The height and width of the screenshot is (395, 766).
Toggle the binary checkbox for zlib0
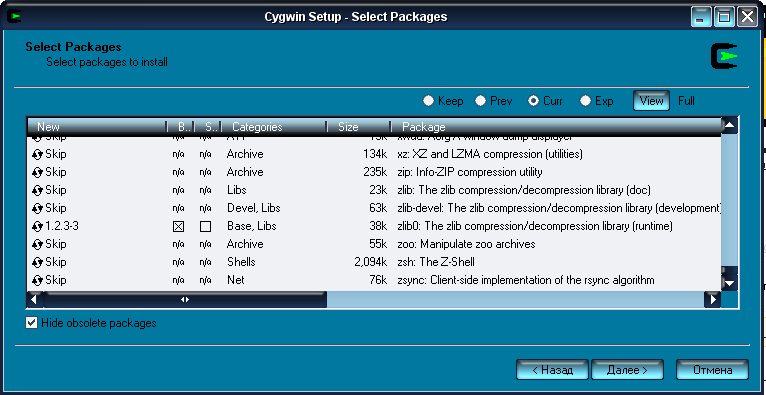point(179,227)
